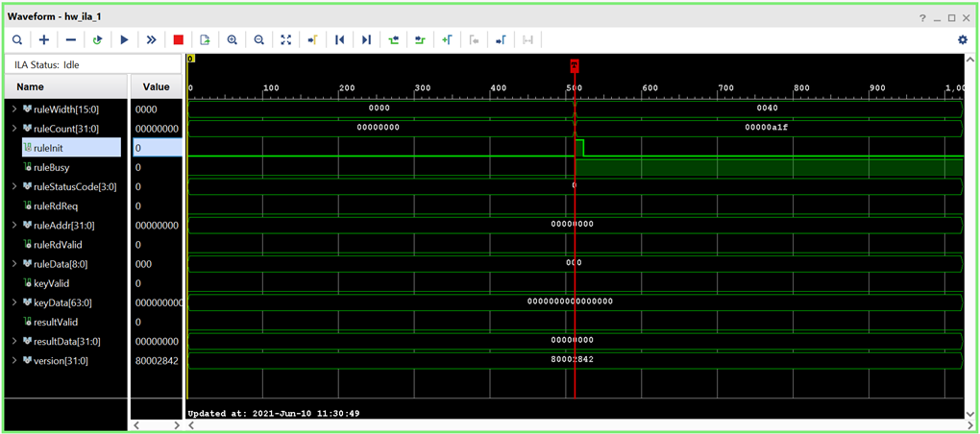This screenshot has height=434, width=980.
Task: Zoom in on the waveform
Action: tap(232, 40)
